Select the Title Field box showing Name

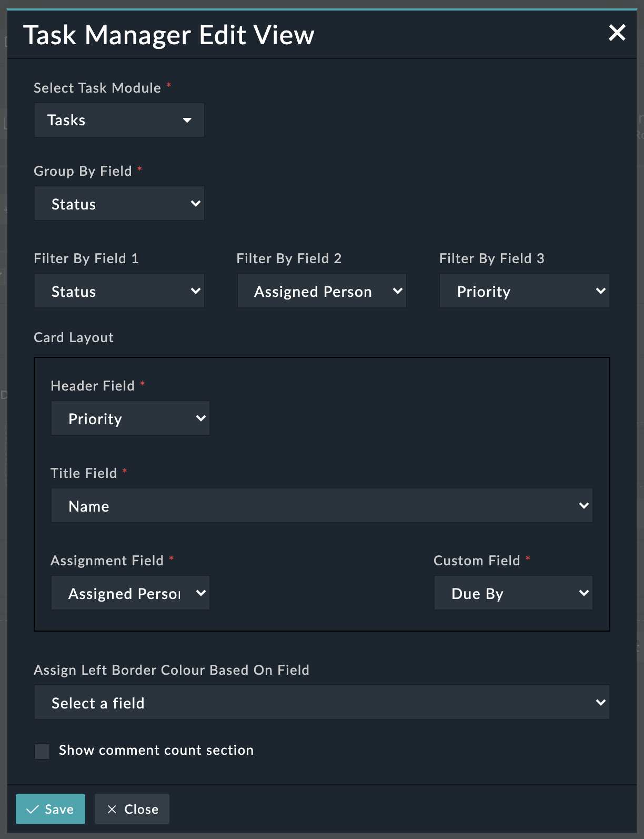coord(321,506)
